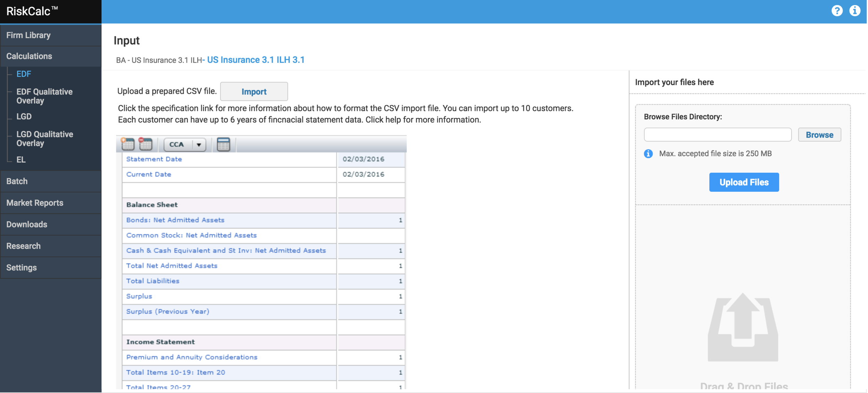Click the Statement Date value cell
Image resolution: width=868 pixels, height=393 pixels.
coord(370,159)
